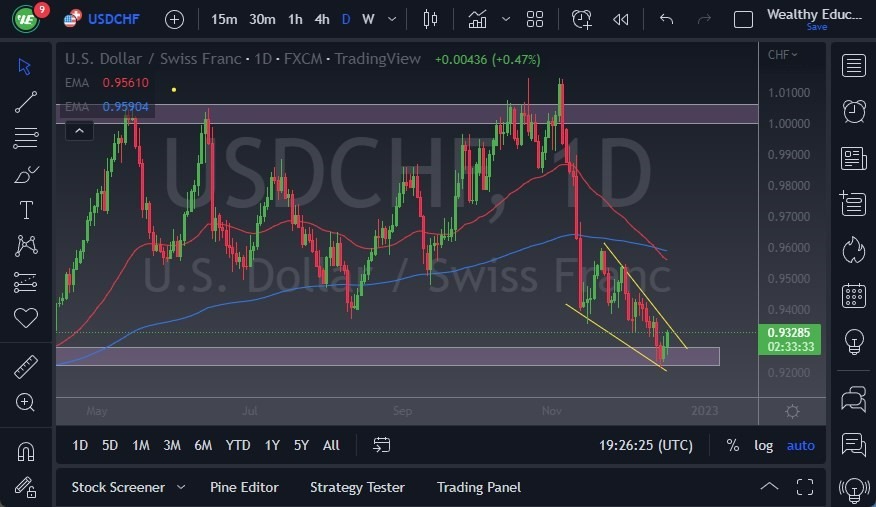Screen dimensions: 876x507
Task: Open the Pine Editor tab
Action: [x=244, y=487]
